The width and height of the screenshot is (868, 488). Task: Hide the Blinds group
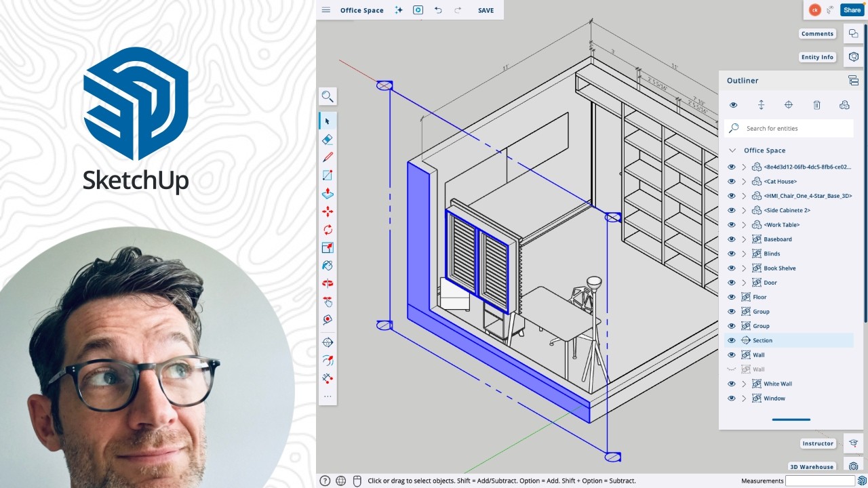tap(732, 253)
